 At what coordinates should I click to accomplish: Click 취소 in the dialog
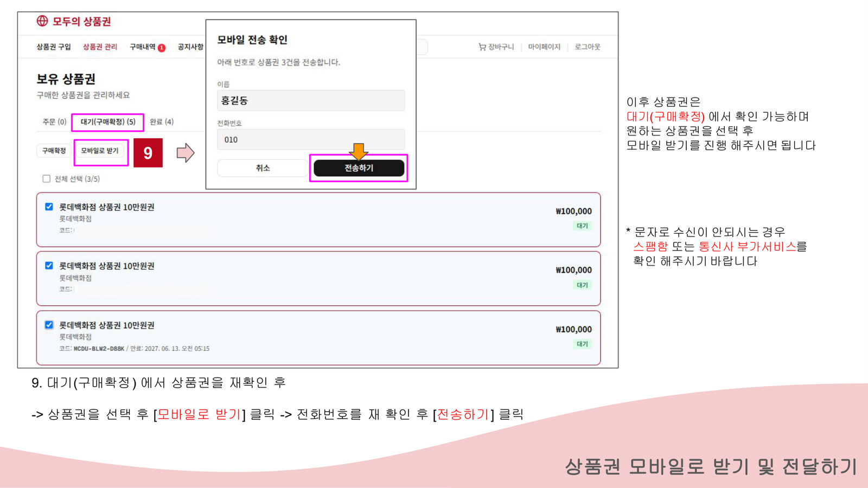[263, 168]
